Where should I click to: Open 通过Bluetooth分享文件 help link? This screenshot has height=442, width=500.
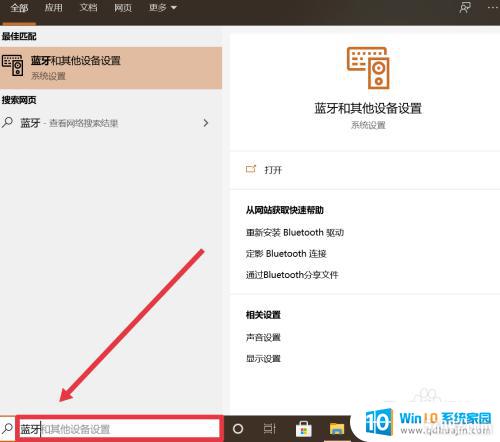tap(292, 275)
